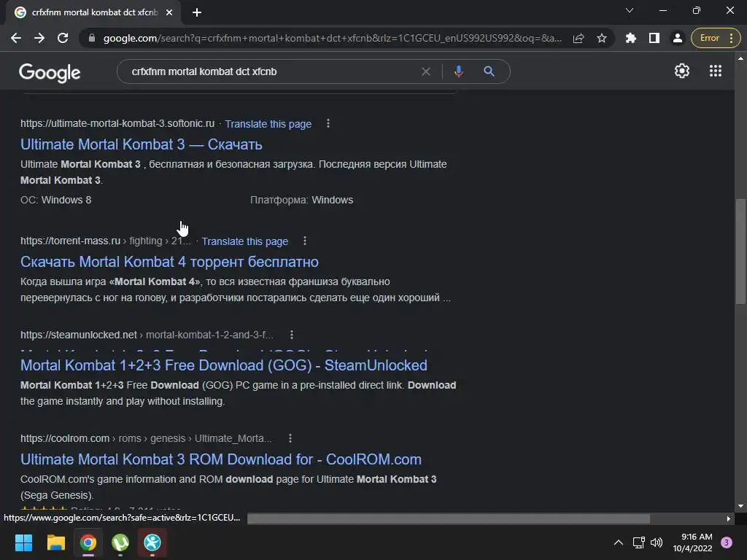Image resolution: width=747 pixels, height=560 pixels.
Task: Open the volume tray icon
Action: tap(657, 542)
